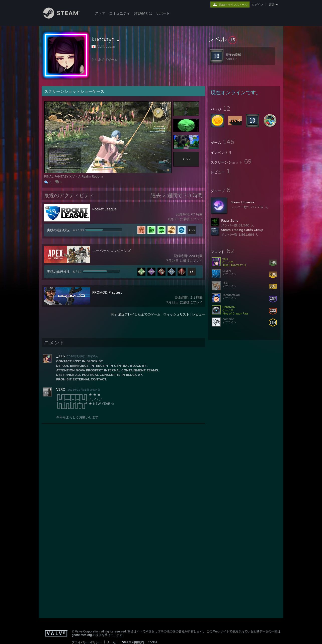Open the リーガル footer link

[x=112, y=642]
